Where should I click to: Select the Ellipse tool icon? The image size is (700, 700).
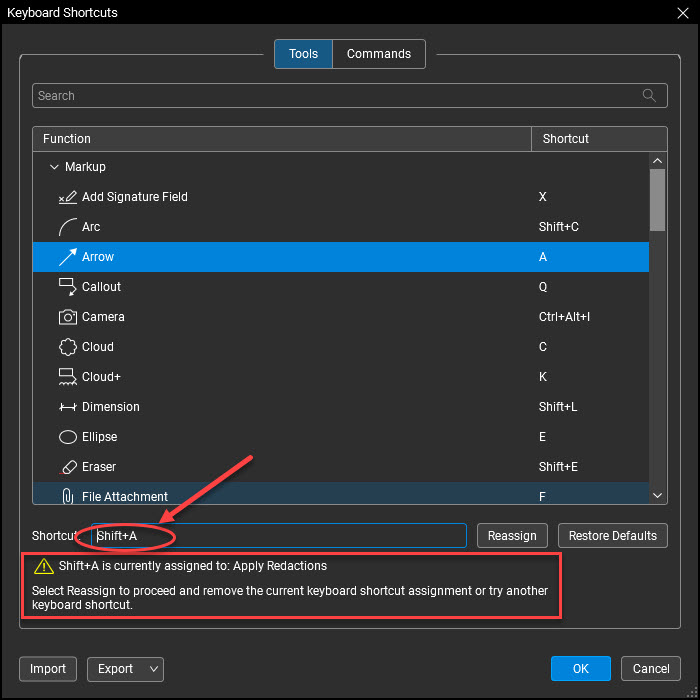68,437
